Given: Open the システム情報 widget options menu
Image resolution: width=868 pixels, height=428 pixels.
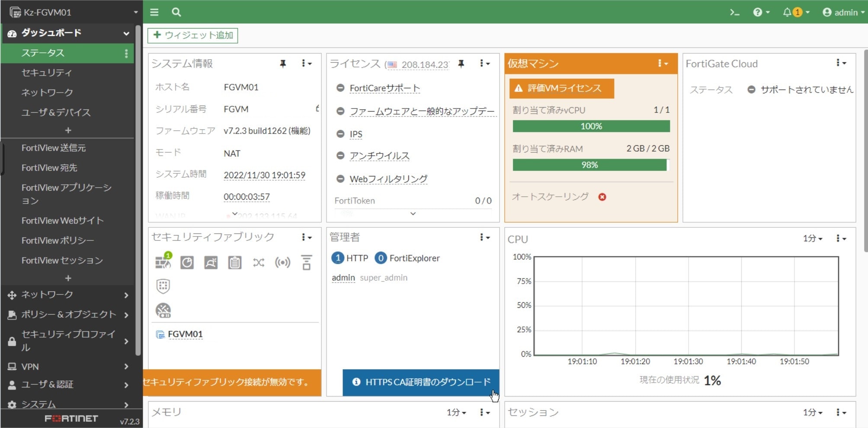Looking at the screenshot, I should pos(306,64).
